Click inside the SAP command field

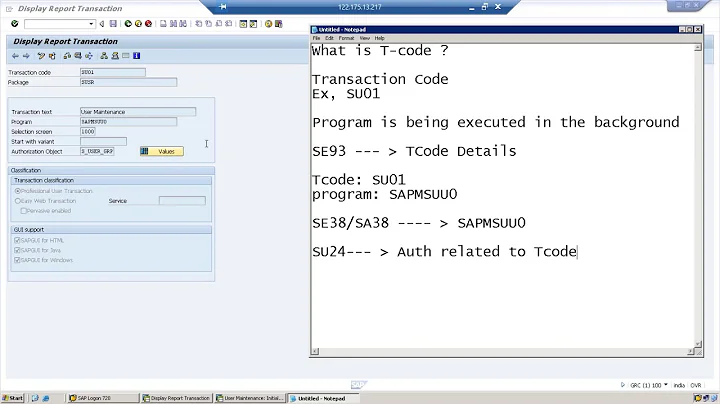tap(56, 24)
